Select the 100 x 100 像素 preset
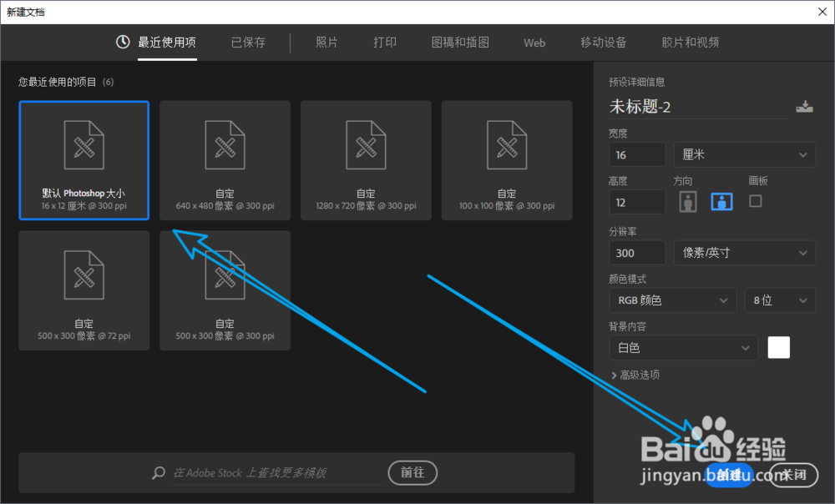Screen dimensions: 835x504 click(x=507, y=160)
